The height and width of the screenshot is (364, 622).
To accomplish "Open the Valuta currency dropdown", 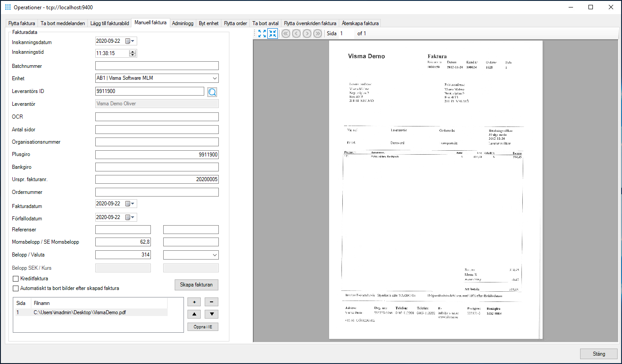I will pos(214,255).
